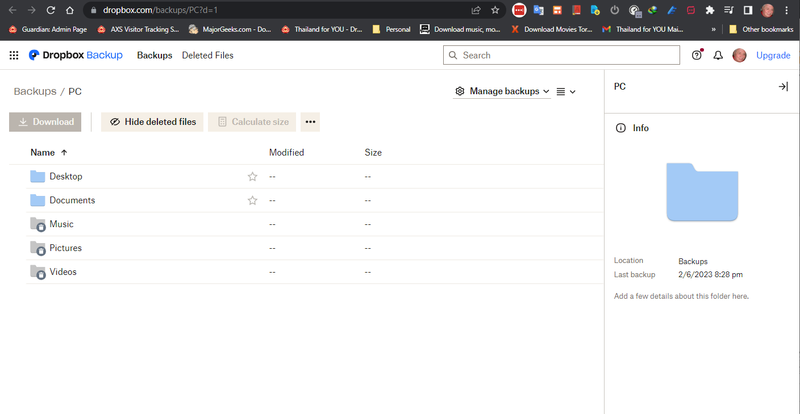Click the deleted Music folder icon
The image size is (800, 414).
pyautogui.click(x=38, y=225)
